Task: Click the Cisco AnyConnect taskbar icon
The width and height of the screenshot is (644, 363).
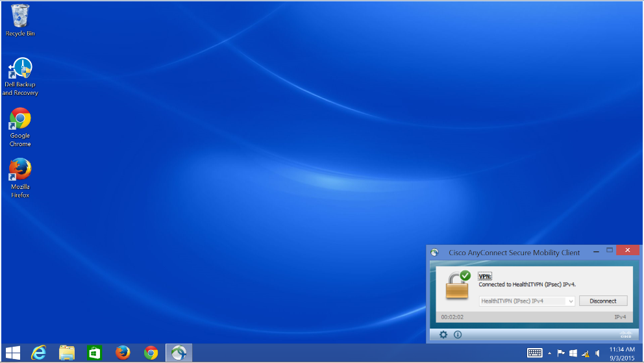Action: click(x=179, y=353)
